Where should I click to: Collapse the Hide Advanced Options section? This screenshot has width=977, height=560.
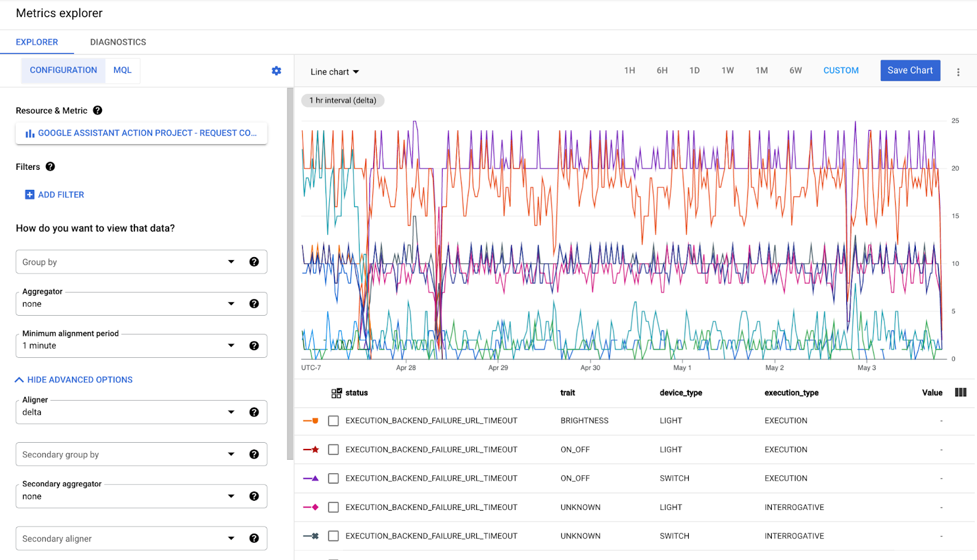[x=74, y=380]
